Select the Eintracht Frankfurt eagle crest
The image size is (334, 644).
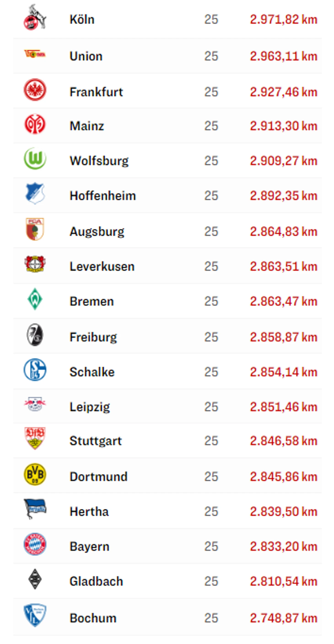point(35,90)
